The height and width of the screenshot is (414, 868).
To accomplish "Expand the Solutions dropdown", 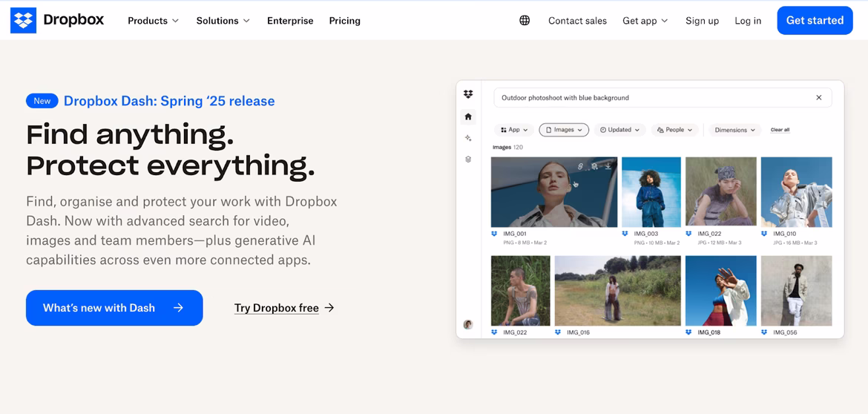I will pyautogui.click(x=223, y=21).
